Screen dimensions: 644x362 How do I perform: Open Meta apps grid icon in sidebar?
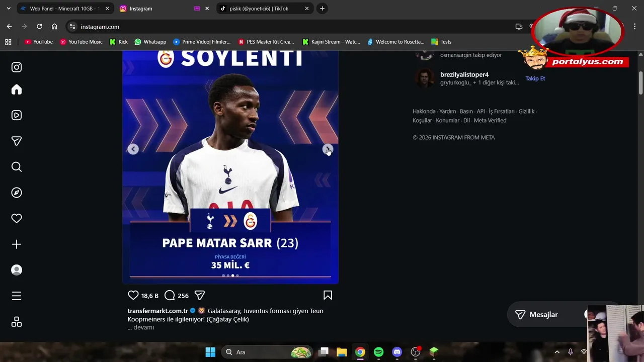17,322
